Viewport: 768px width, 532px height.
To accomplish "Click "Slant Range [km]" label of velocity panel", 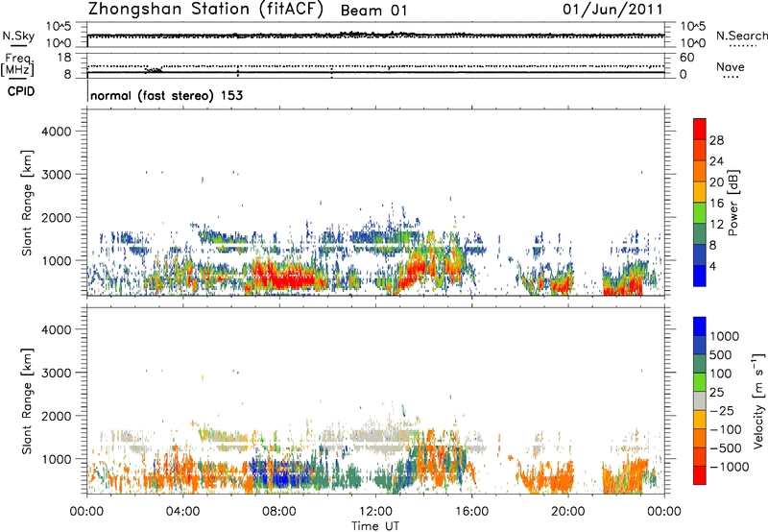I will 27,400.
